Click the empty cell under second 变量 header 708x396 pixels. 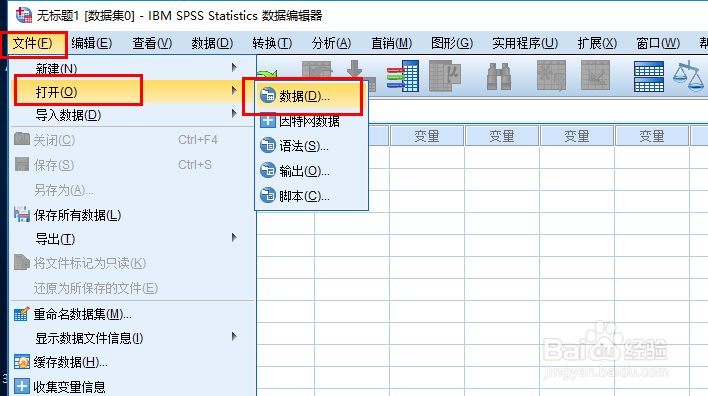coord(502,157)
